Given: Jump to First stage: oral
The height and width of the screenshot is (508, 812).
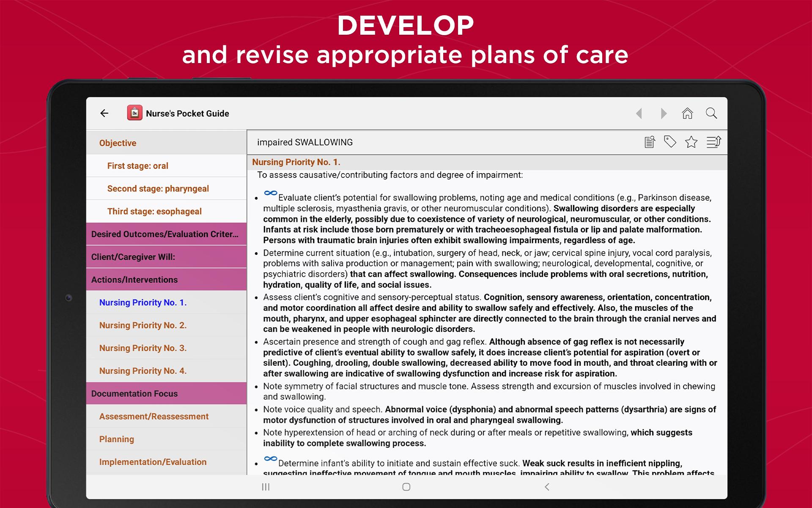Looking at the screenshot, I should pyautogui.click(x=166, y=166).
